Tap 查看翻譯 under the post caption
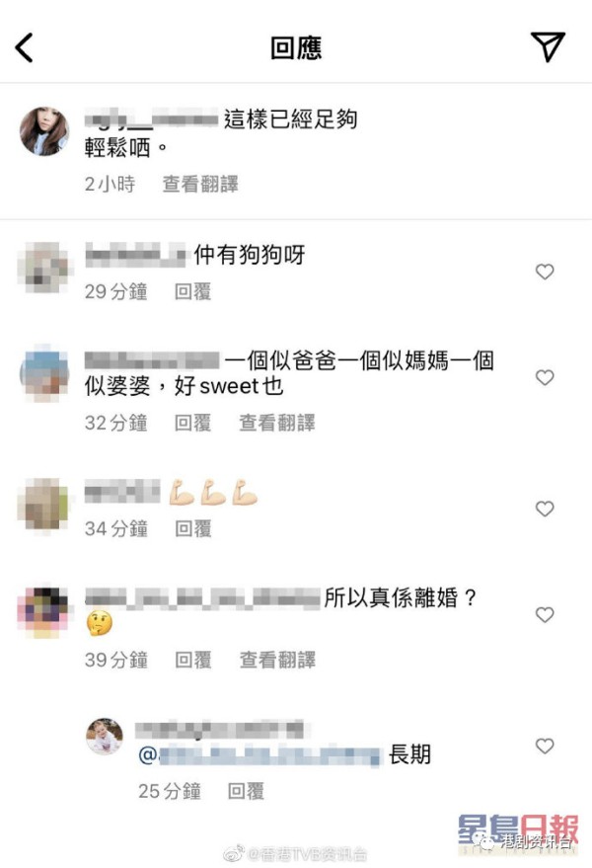 click(200, 184)
